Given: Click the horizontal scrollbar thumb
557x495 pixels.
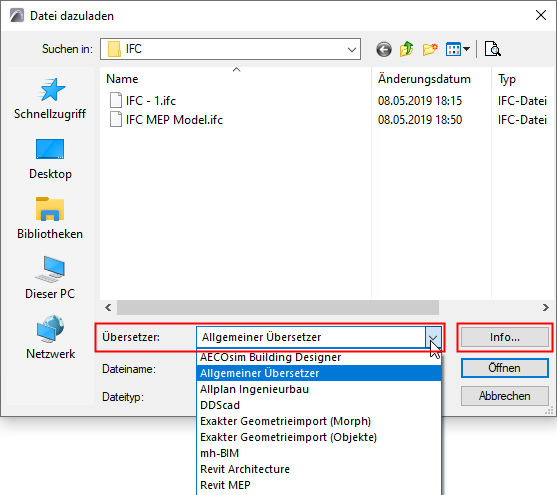Looking at the screenshot, I should pos(278,307).
